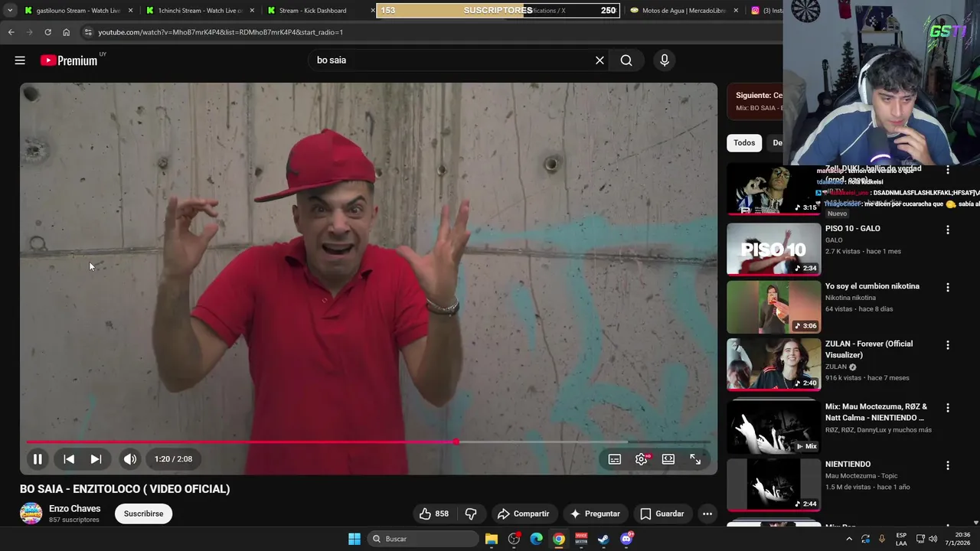The width and height of the screenshot is (980, 551).
Task: Start voice search with the microphone
Action: click(x=665, y=60)
